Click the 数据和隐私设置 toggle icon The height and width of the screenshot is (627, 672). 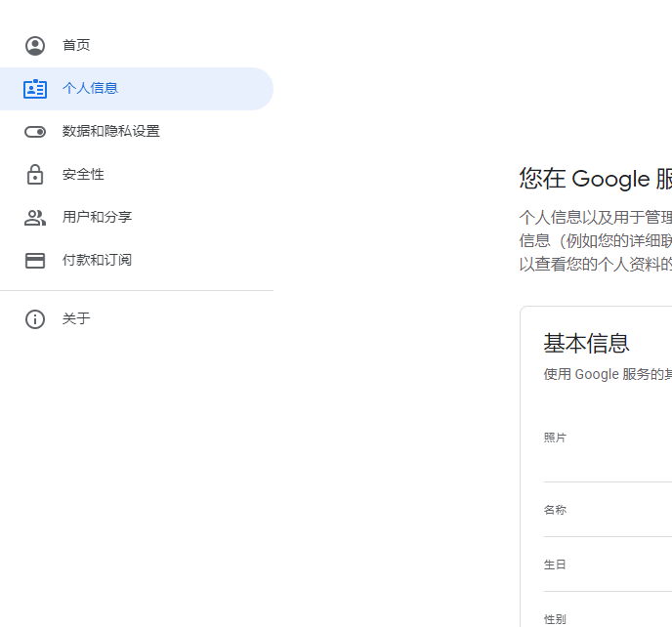tap(35, 132)
